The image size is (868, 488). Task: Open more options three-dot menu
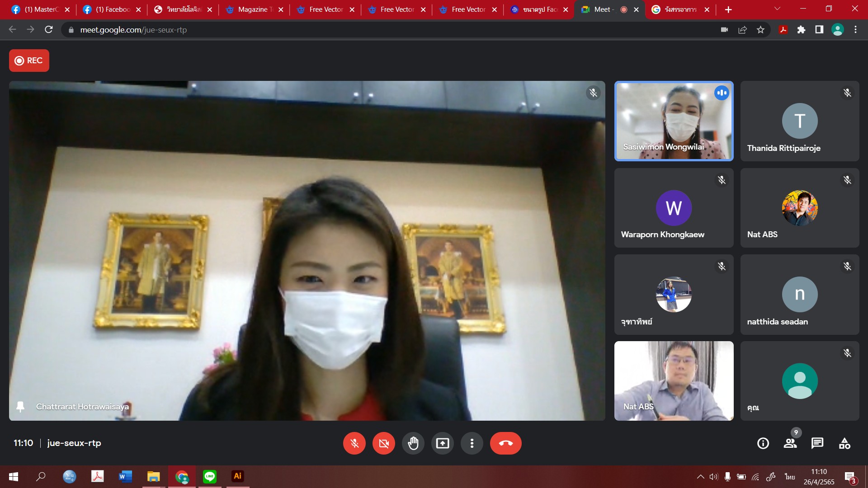[x=472, y=443]
